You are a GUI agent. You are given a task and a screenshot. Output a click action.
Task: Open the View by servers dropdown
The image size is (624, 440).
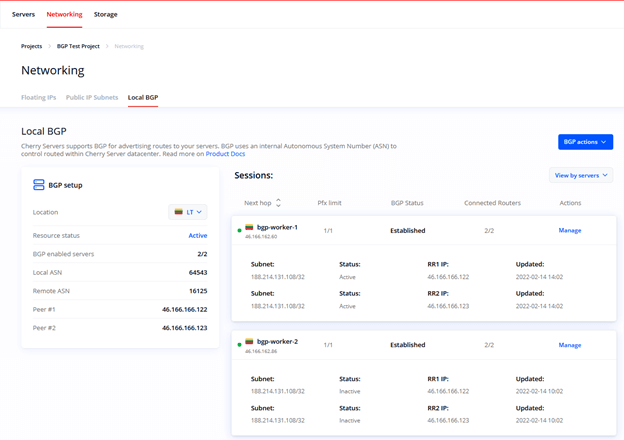(x=581, y=175)
